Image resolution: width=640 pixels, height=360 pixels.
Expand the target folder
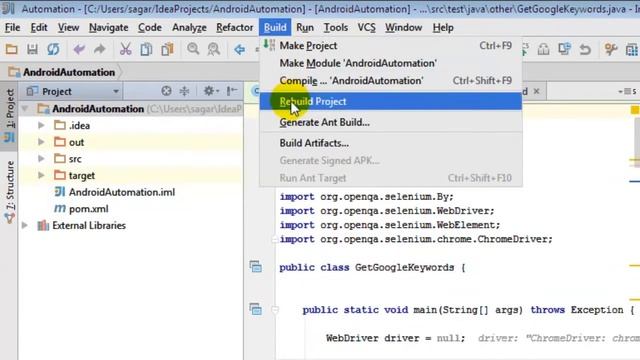tap(41, 176)
